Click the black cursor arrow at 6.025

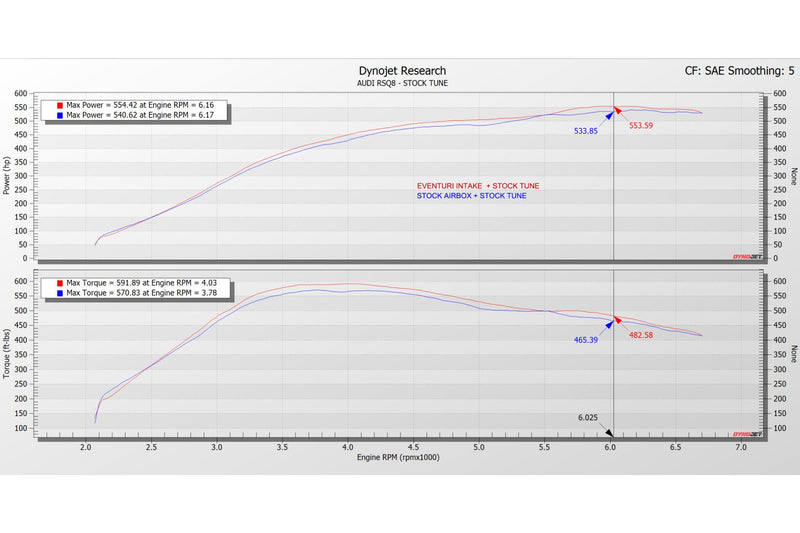pos(610,432)
